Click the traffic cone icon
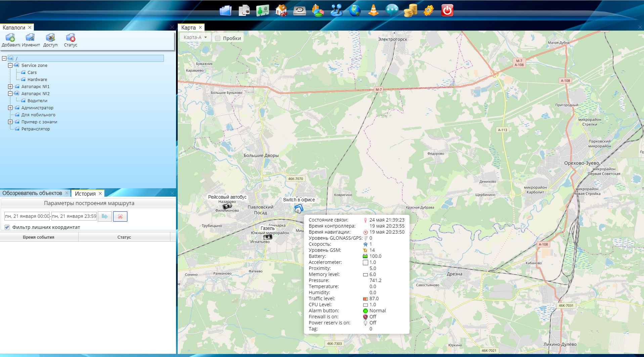Screen dimensions: 644x357 pos(373,10)
